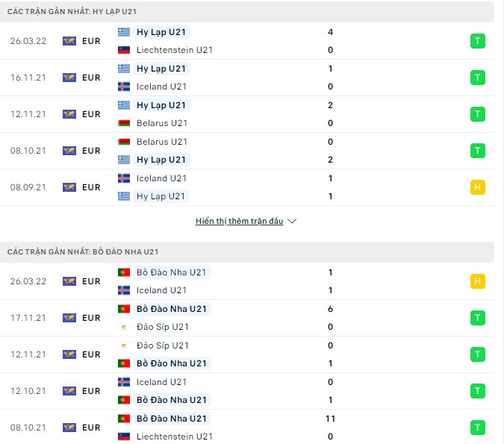Click Belarus flag in 12.11.21 match
Screen dimensions: 504x444
[x=124, y=123]
